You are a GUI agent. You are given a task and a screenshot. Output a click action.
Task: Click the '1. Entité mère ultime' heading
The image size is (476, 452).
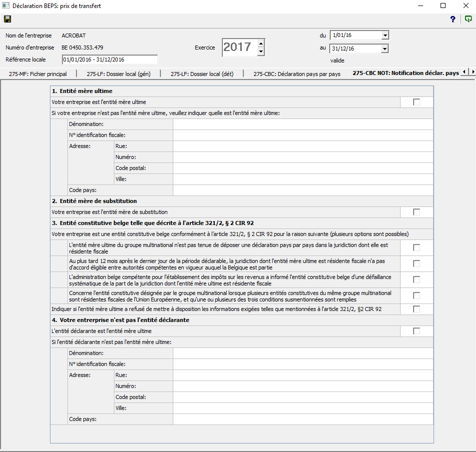point(82,91)
